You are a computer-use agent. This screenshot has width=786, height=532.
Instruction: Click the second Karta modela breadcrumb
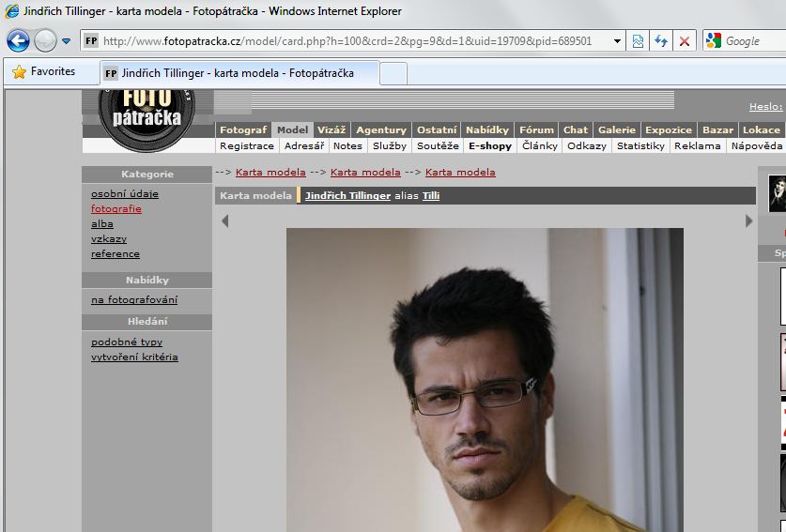[x=365, y=173]
